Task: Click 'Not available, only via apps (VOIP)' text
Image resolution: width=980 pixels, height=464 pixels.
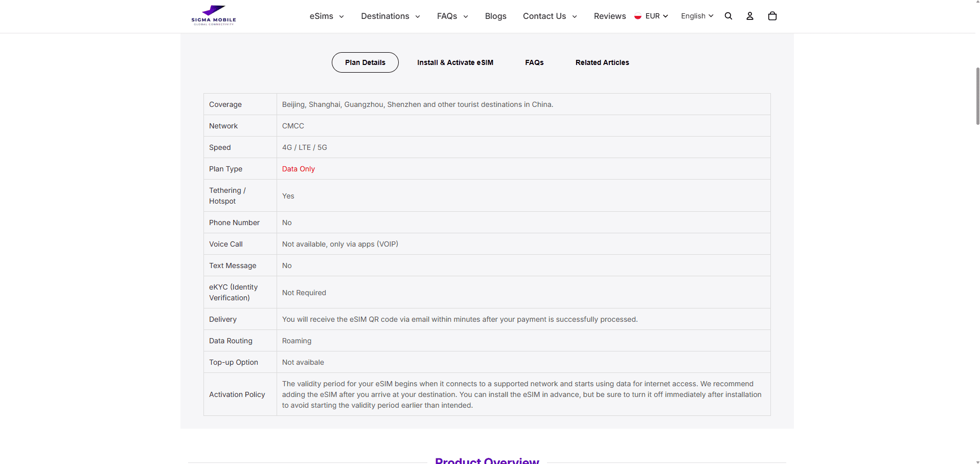Action: click(x=340, y=244)
